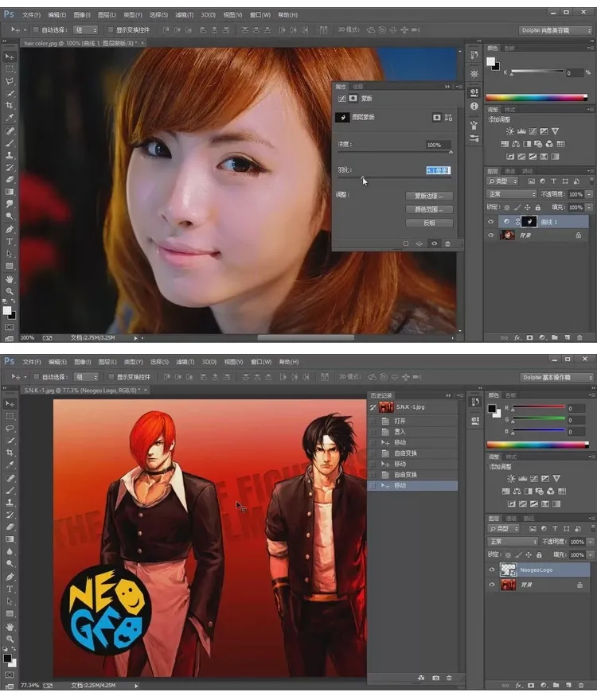Viewport: 597px width, 700px height.
Task: Open Dolphin 基本操作篇 workspace dropdown
Action: coord(556,377)
